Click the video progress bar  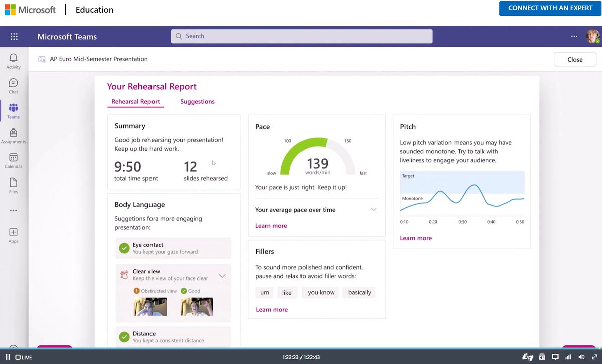click(x=301, y=348)
